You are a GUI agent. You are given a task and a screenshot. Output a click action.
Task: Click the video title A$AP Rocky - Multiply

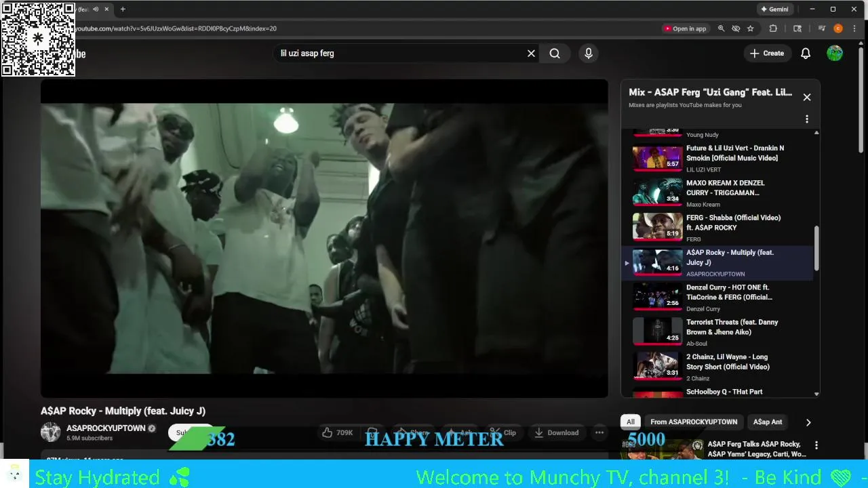click(123, 411)
